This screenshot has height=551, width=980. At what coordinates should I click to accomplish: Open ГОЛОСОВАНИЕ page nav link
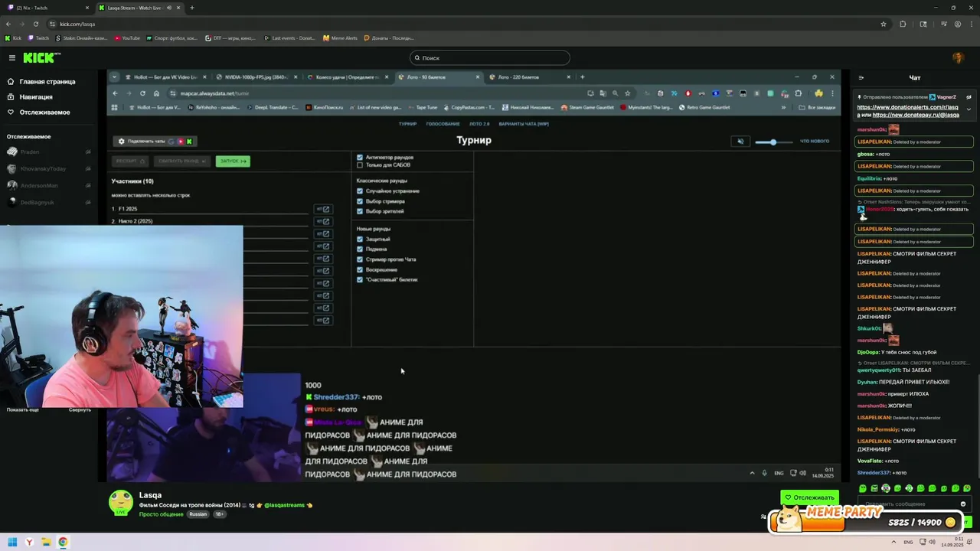coord(443,124)
